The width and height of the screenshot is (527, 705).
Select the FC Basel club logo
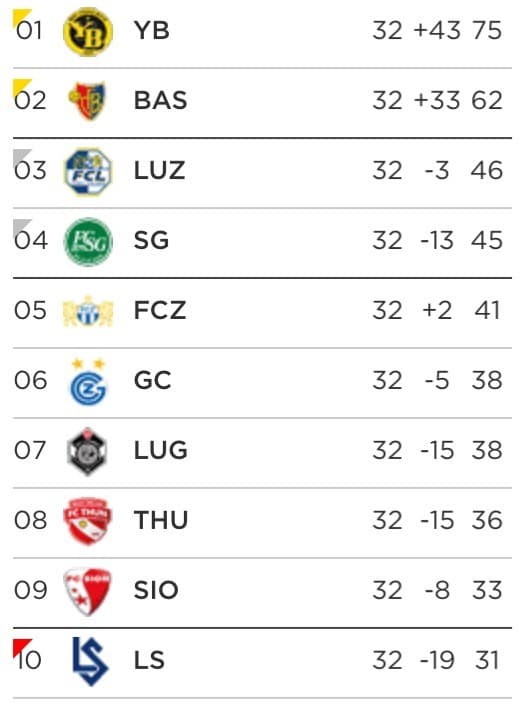87,101
